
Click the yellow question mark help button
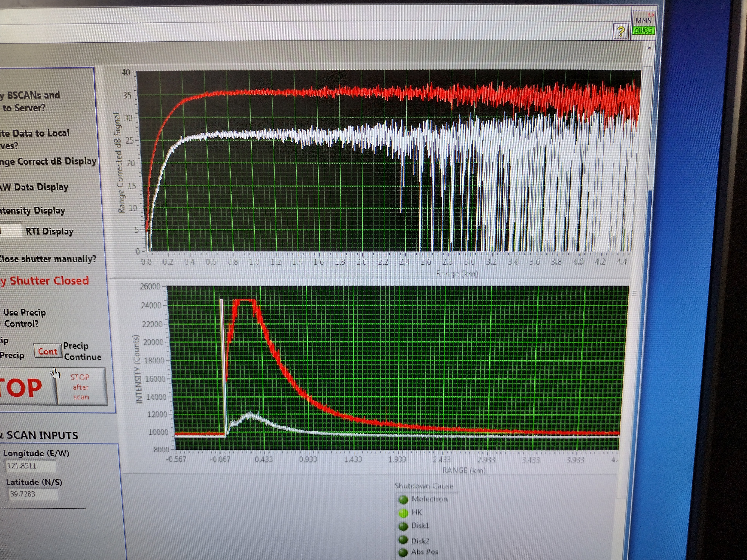(x=621, y=32)
